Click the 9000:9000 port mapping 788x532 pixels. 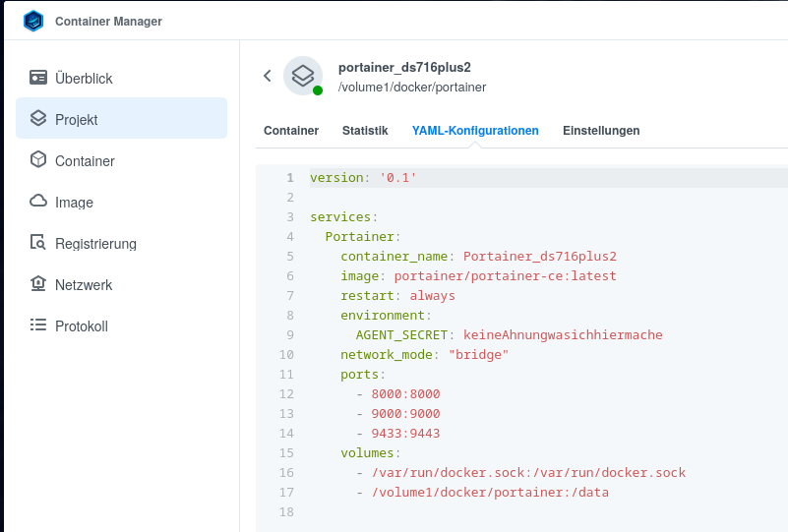(405, 413)
